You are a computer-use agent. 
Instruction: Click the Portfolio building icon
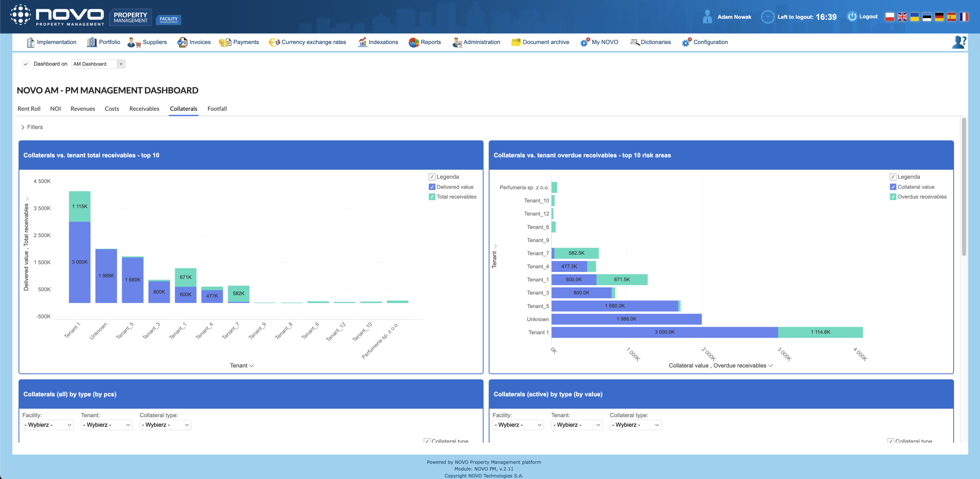pyautogui.click(x=91, y=42)
